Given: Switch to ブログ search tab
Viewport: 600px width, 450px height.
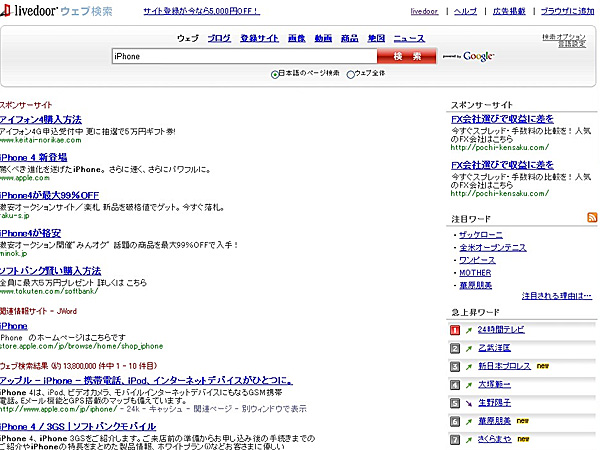Looking at the screenshot, I should [219, 38].
